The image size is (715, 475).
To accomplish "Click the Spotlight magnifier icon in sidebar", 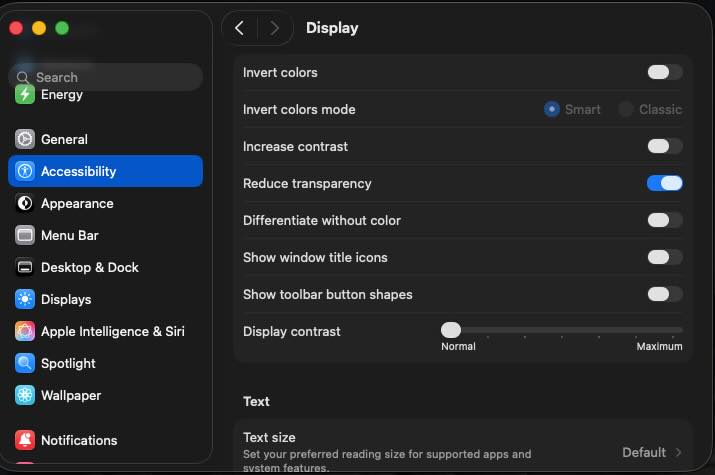I will point(25,363).
